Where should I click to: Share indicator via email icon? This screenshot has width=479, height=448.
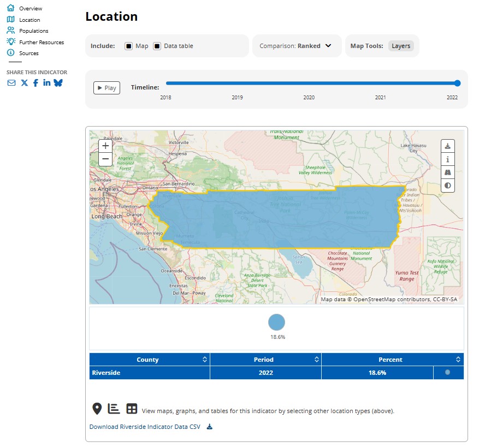pyautogui.click(x=11, y=83)
